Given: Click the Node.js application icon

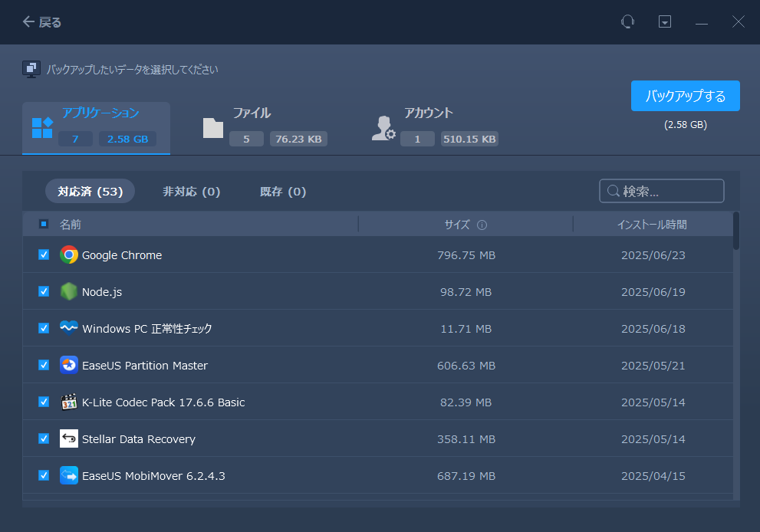Looking at the screenshot, I should click(x=69, y=291).
